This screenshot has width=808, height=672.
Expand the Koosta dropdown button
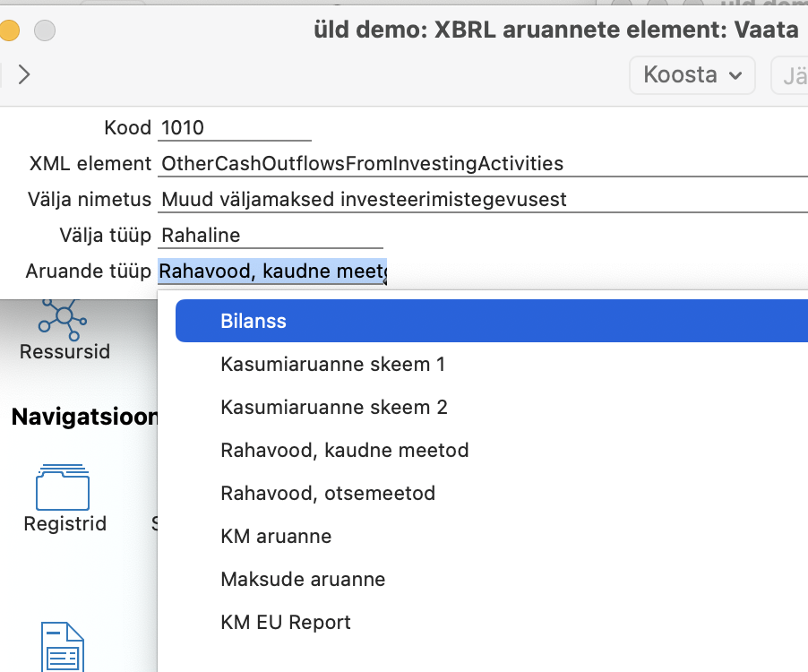coord(692,75)
